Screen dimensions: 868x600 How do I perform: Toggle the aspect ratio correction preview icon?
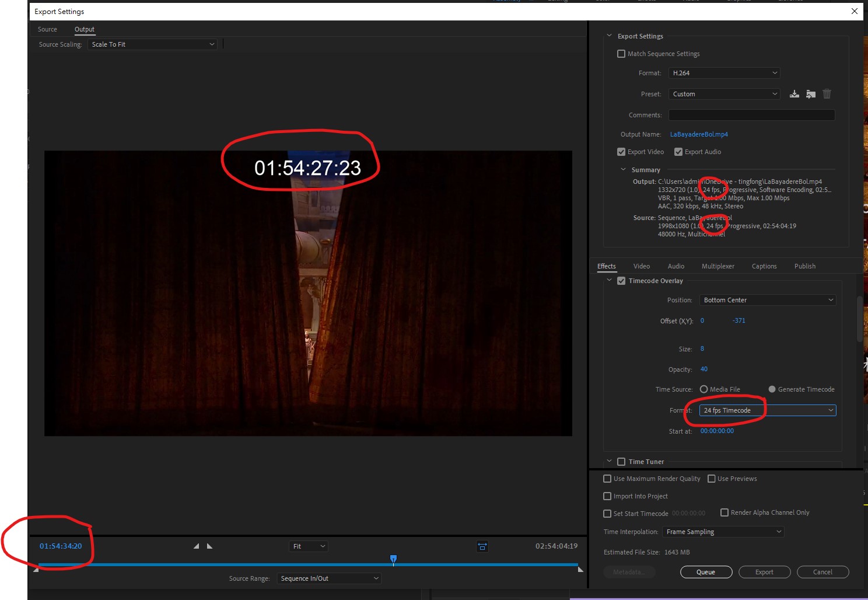(482, 546)
